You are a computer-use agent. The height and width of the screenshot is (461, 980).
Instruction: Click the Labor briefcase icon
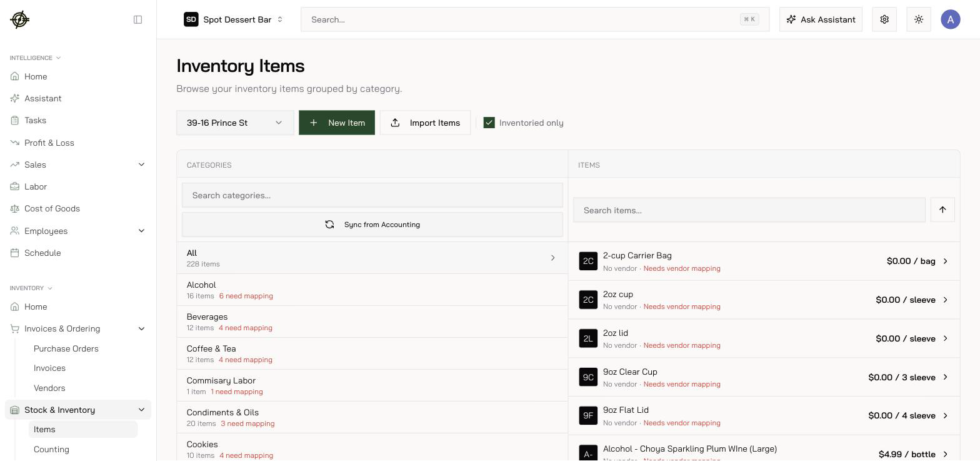point(15,186)
